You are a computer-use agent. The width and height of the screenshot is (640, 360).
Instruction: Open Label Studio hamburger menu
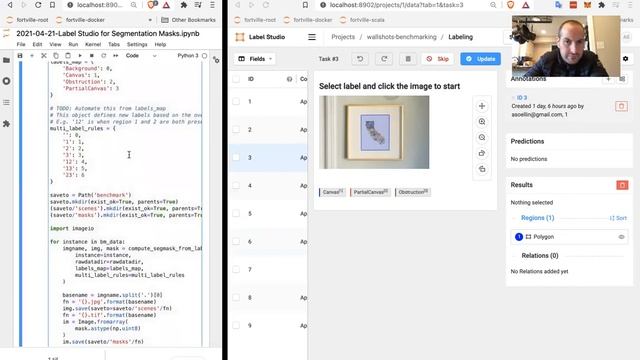[312, 37]
